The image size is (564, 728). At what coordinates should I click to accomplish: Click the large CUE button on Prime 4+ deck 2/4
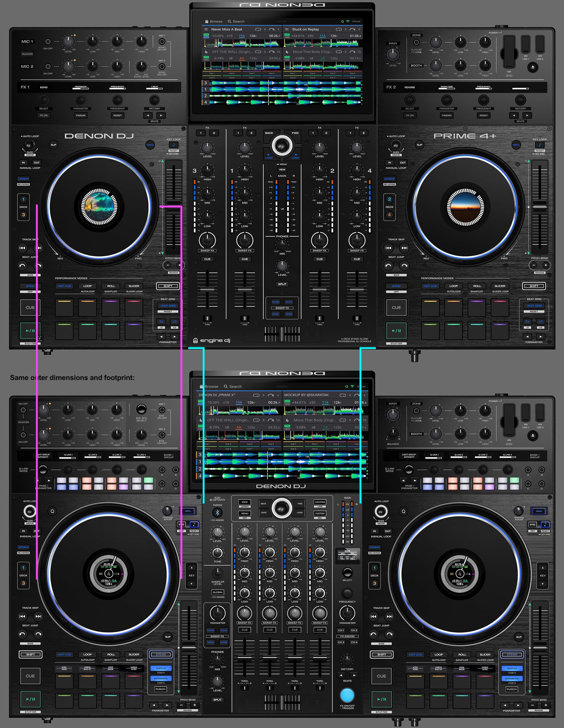click(x=396, y=307)
